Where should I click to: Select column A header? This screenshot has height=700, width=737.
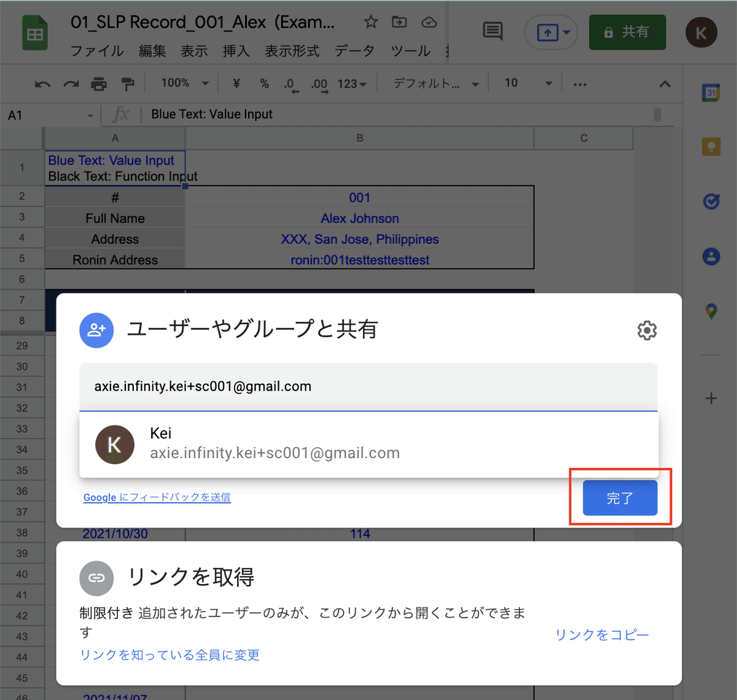115,138
